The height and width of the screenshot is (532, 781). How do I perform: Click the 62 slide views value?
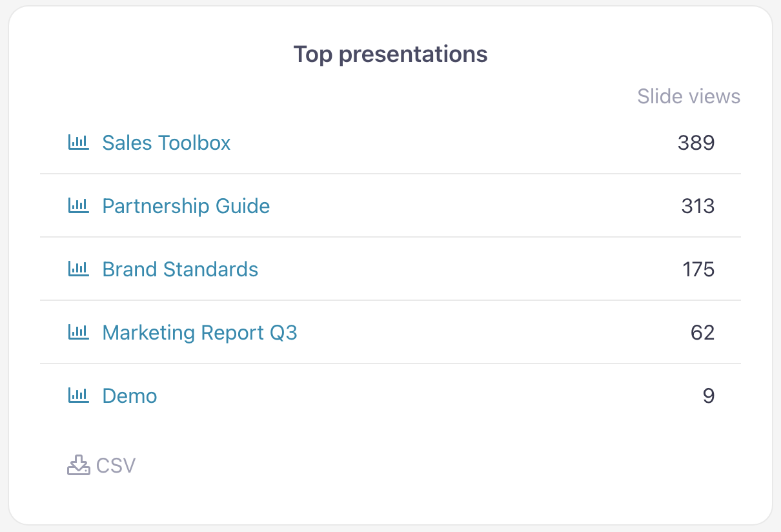point(702,332)
